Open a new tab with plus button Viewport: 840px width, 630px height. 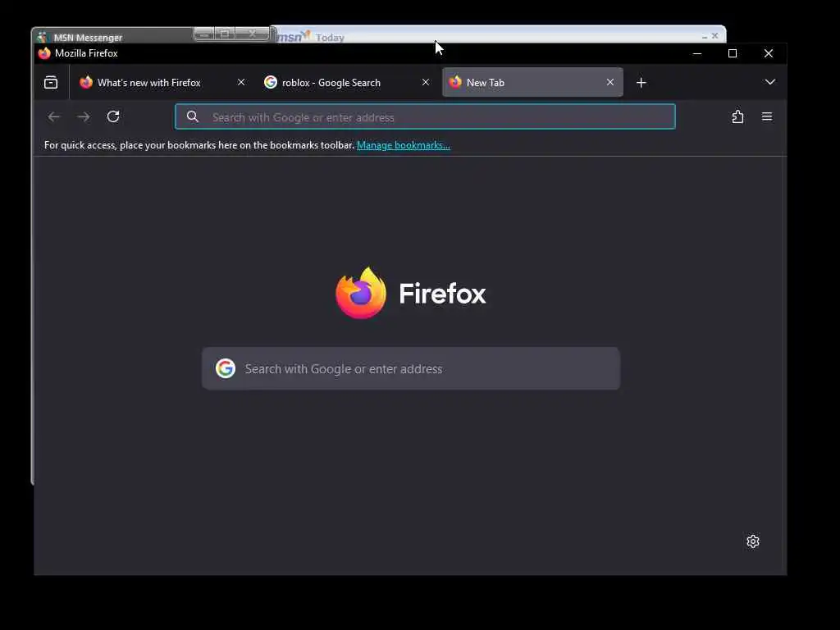[x=641, y=83]
